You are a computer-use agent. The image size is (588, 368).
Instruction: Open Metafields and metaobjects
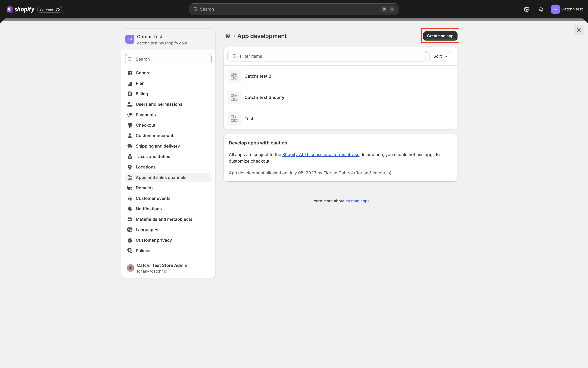pyautogui.click(x=168, y=219)
